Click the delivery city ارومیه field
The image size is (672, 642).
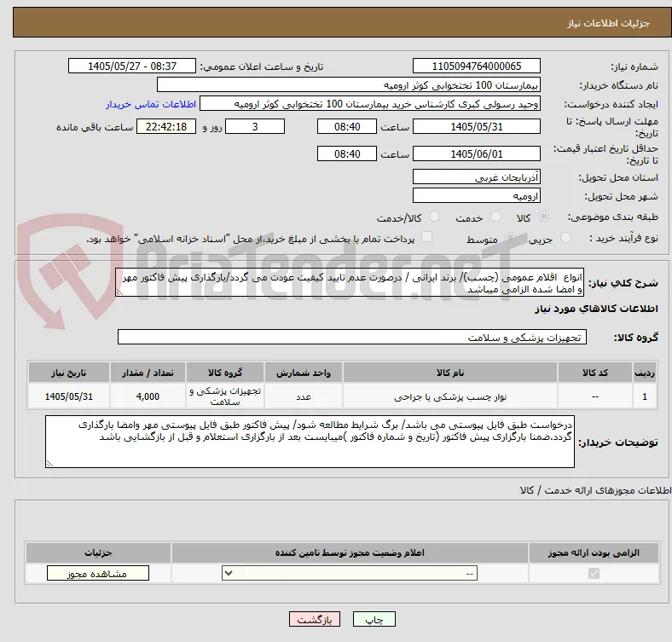(476, 196)
